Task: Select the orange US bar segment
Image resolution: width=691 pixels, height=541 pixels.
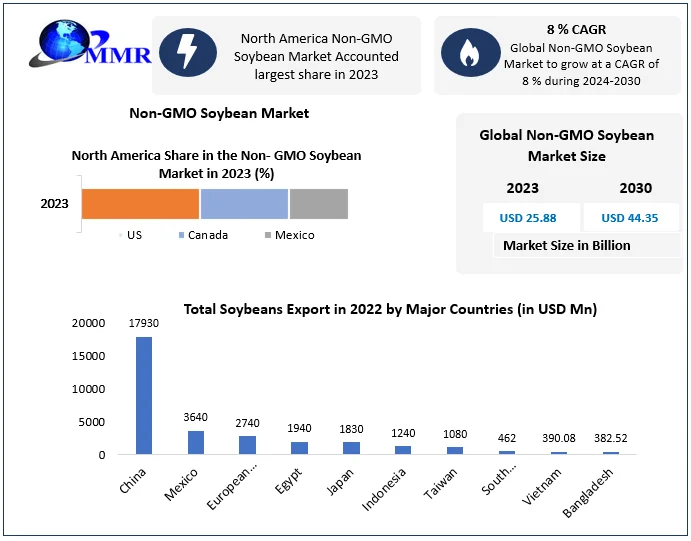Action: (x=140, y=204)
